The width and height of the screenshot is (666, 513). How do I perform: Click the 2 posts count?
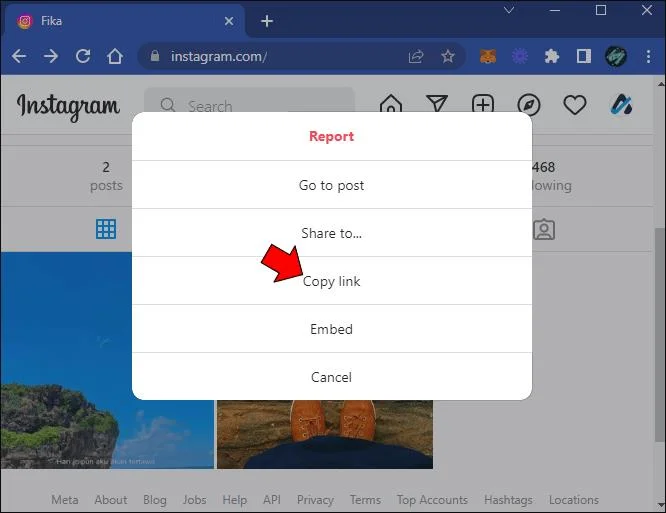point(106,176)
